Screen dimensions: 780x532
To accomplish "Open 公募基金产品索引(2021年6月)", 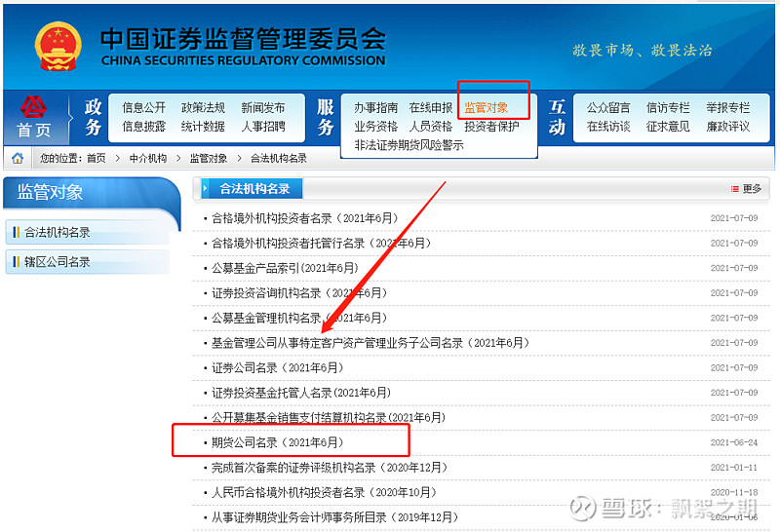I will coord(285,268).
